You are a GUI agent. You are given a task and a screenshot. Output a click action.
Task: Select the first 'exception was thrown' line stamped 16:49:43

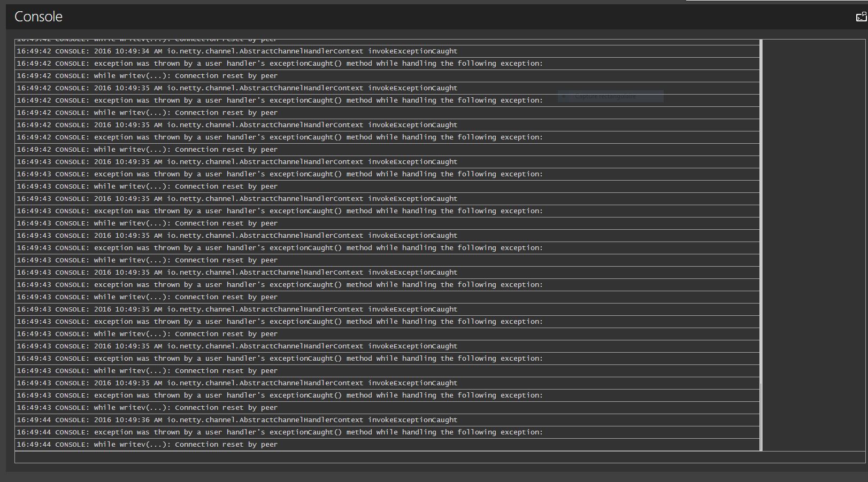[387, 174]
